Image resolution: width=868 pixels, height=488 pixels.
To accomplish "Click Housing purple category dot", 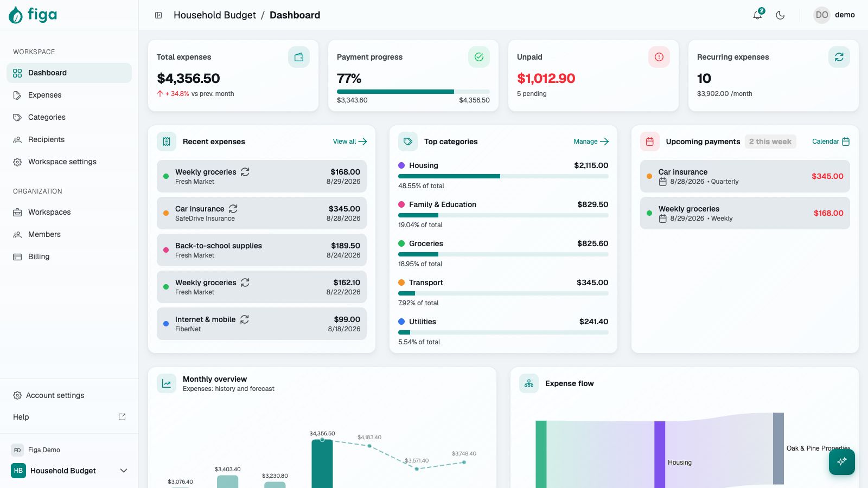I will [x=401, y=165].
